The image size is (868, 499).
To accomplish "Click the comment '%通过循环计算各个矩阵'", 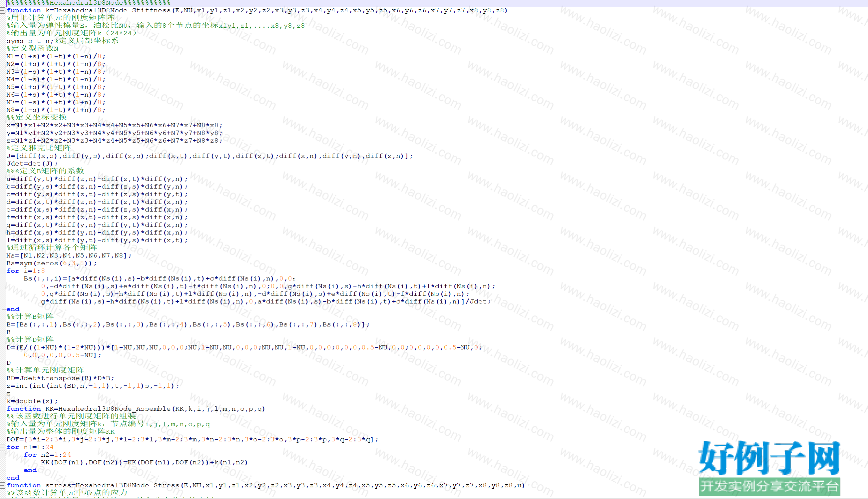I will tap(52, 248).
